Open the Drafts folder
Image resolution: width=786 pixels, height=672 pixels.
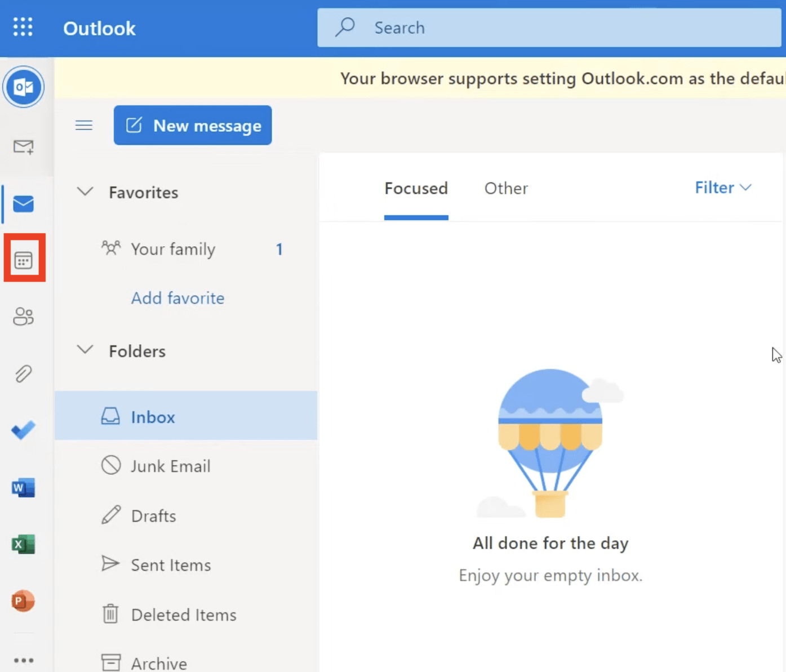coord(186,515)
